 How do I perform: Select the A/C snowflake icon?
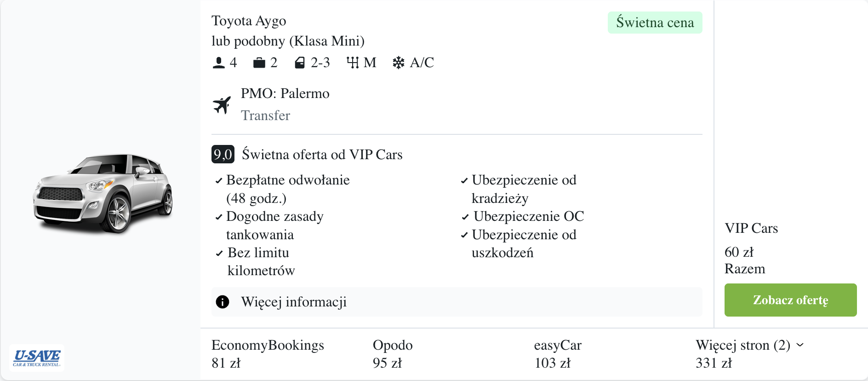tap(399, 62)
